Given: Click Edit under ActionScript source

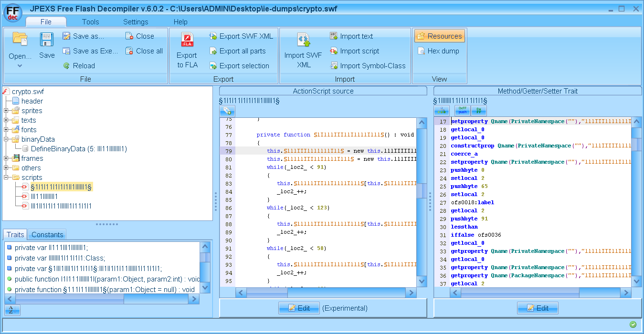Looking at the screenshot, I should point(299,308).
